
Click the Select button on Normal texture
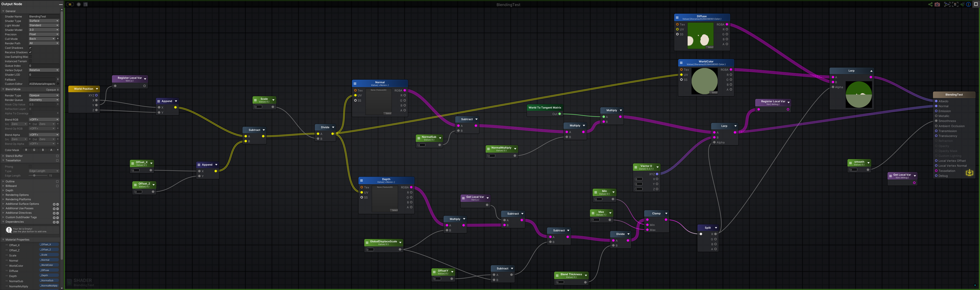pyautogui.click(x=388, y=113)
